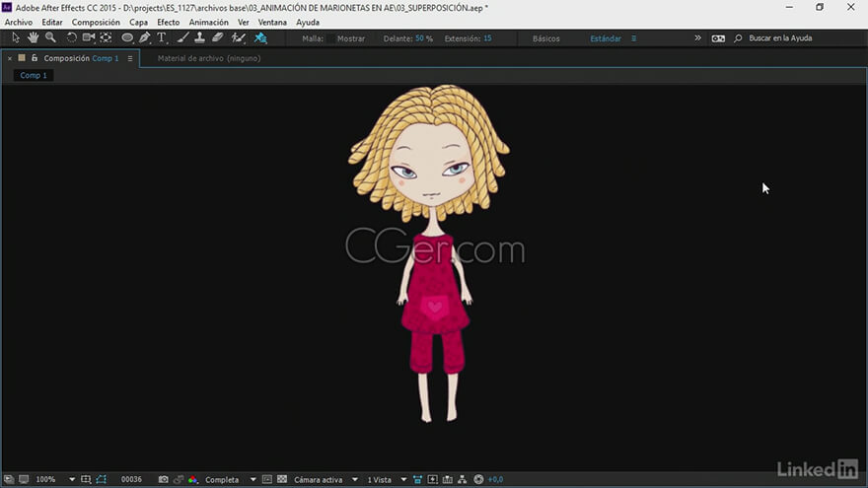The height and width of the screenshot is (488, 868).
Task: Select the Roto Brush tool
Action: pos(238,37)
